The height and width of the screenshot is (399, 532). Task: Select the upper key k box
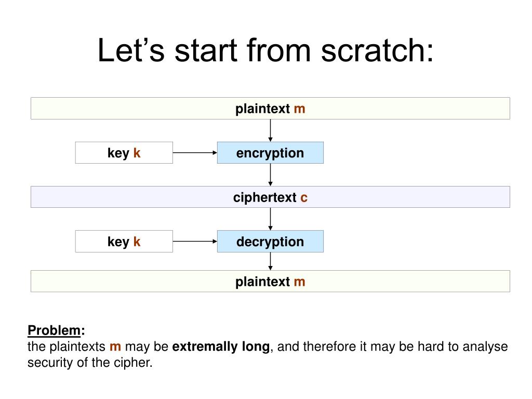tap(124, 153)
